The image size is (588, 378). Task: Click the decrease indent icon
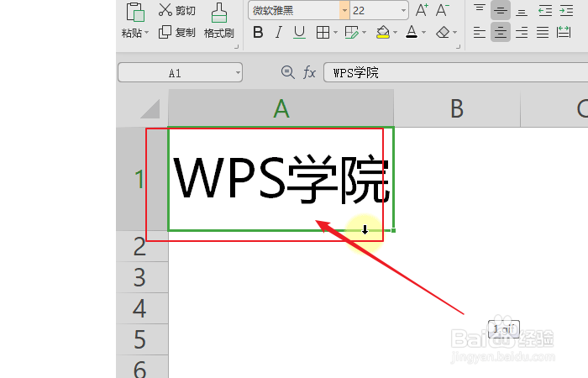[545, 10]
